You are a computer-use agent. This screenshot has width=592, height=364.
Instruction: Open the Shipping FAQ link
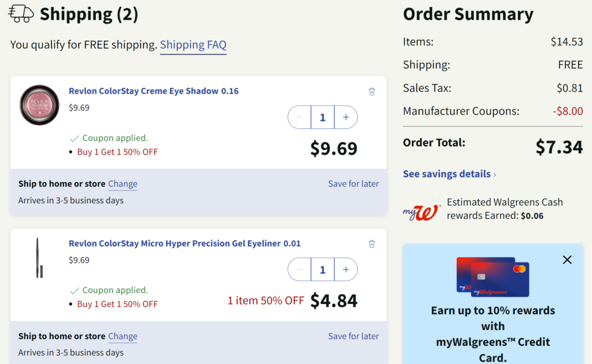pyautogui.click(x=193, y=44)
